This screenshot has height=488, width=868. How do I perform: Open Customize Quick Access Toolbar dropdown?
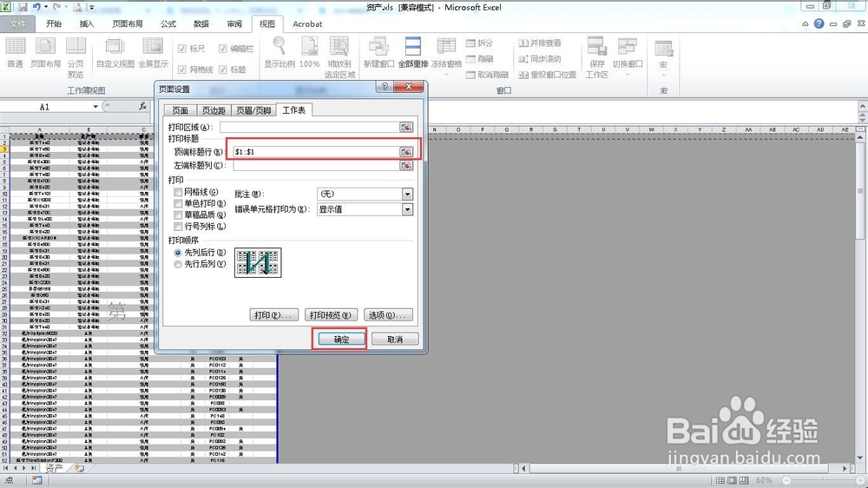pyautogui.click(x=92, y=7)
